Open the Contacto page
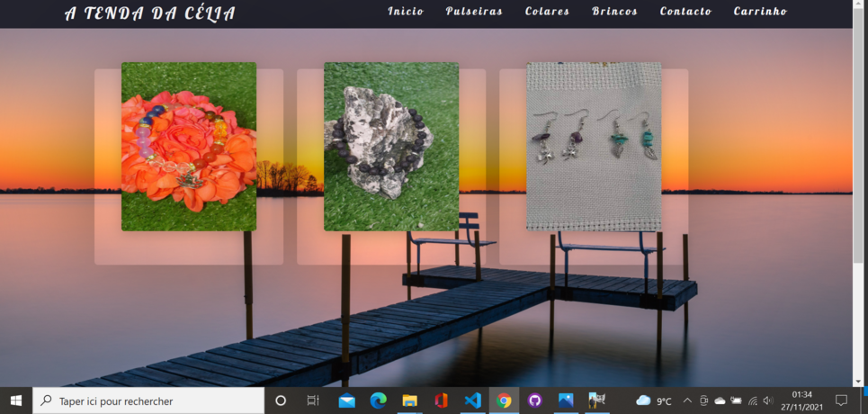Screen dimensions: 868x414 tap(685, 11)
